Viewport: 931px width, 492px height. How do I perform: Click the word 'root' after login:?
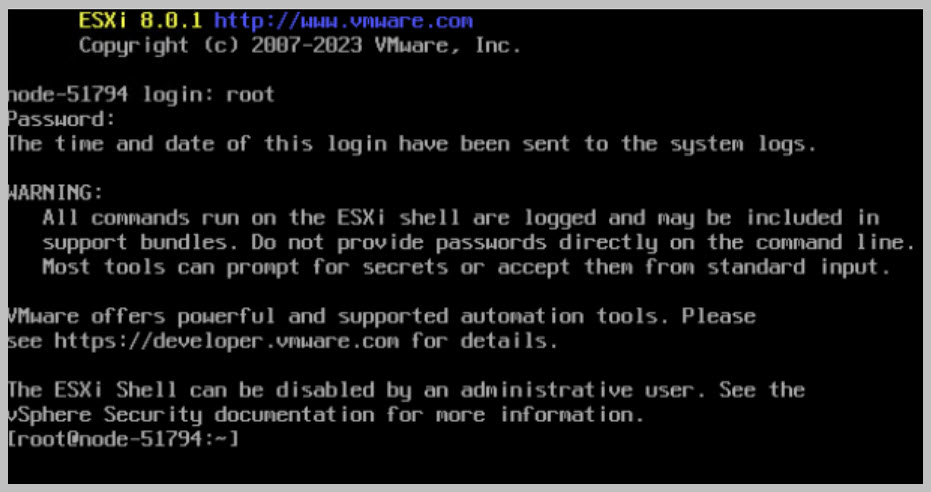(250, 95)
